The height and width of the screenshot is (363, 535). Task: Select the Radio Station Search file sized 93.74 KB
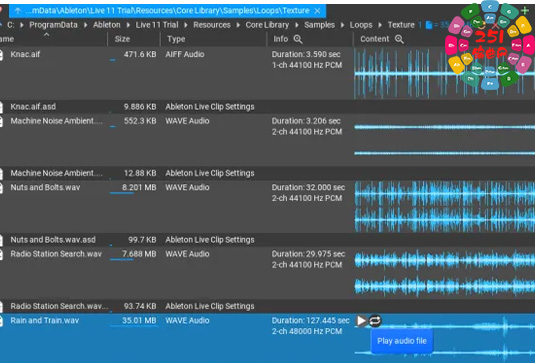coord(59,306)
